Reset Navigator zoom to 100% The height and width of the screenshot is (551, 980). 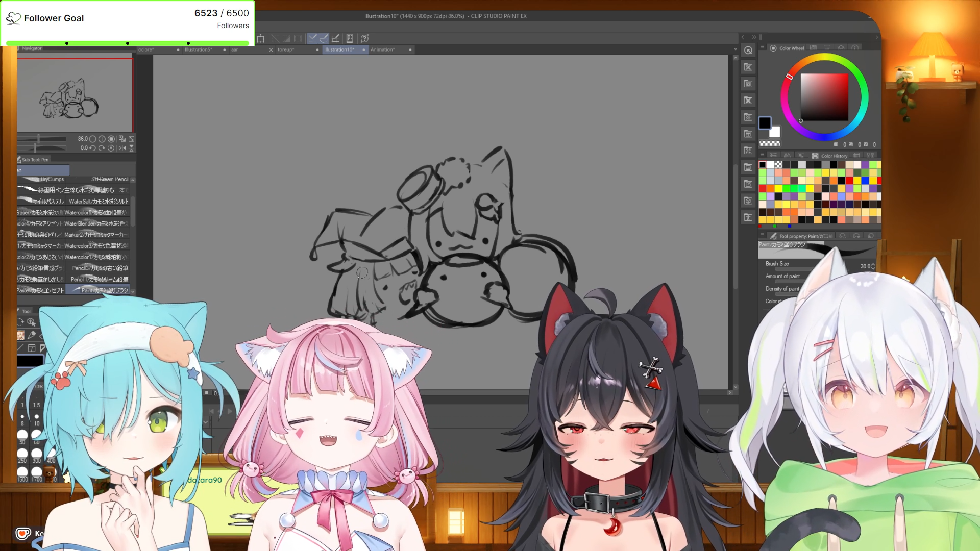(111, 139)
